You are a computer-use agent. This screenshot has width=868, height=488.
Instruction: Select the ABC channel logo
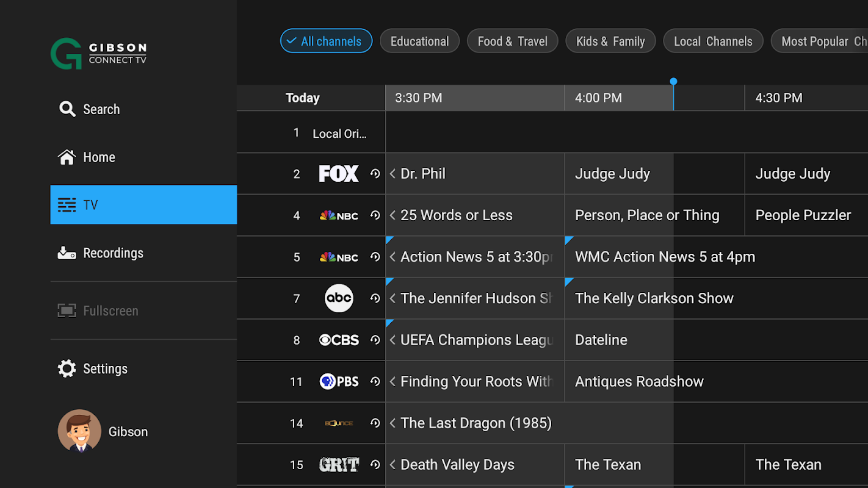[x=339, y=298]
